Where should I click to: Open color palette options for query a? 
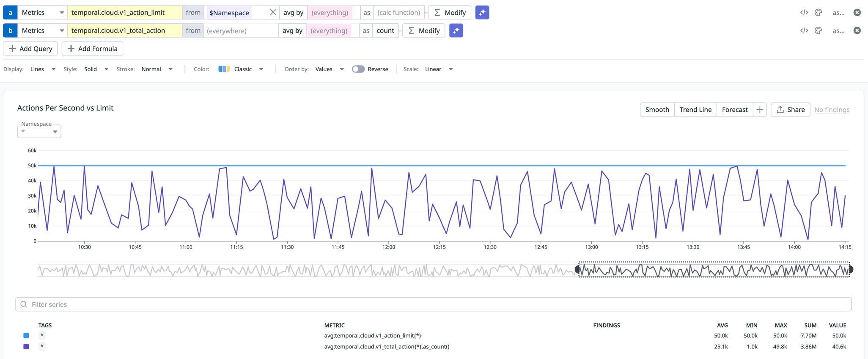(818, 12)
